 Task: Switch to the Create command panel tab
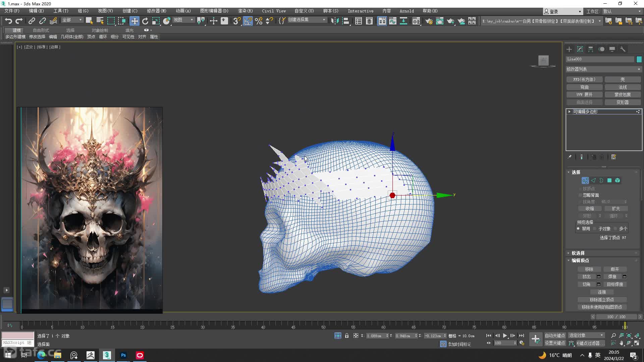(569, 49)
